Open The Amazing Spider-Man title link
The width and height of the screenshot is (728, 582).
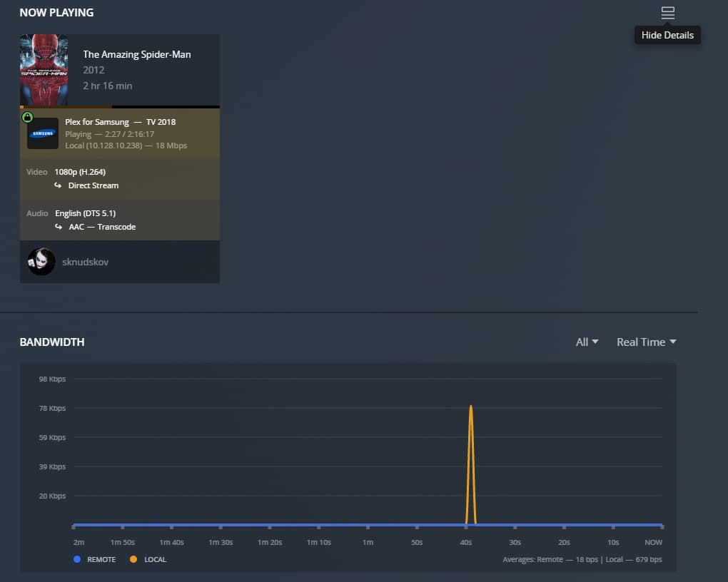click(x=137, y=54)
